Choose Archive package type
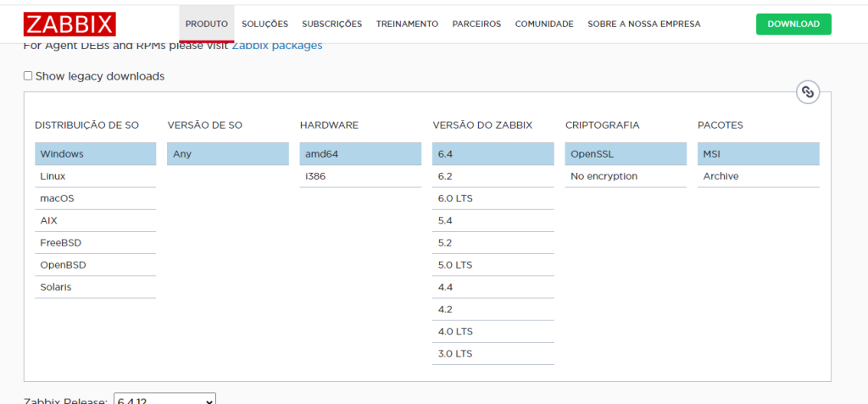Screen dimensions: 868x404 click(721, 176)
